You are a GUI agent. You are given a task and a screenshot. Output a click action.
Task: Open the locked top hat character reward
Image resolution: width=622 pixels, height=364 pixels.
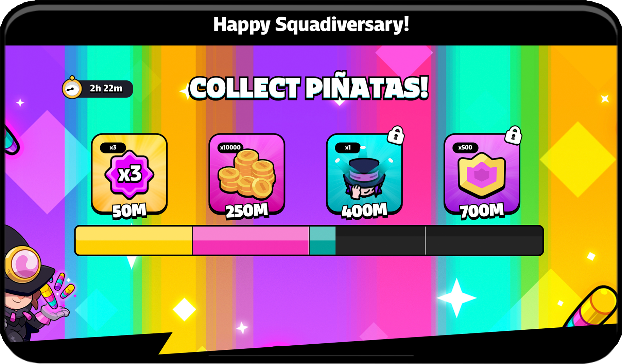click(x=364, y=174)
